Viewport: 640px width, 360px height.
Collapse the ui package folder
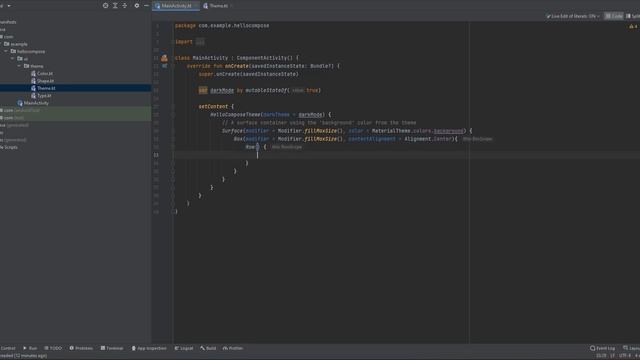13,59
